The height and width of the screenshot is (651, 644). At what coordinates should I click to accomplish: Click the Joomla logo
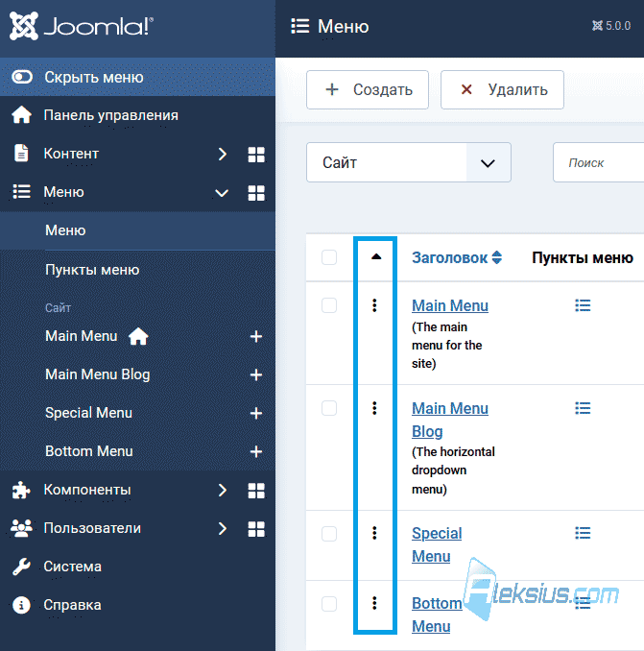[82, 26]
